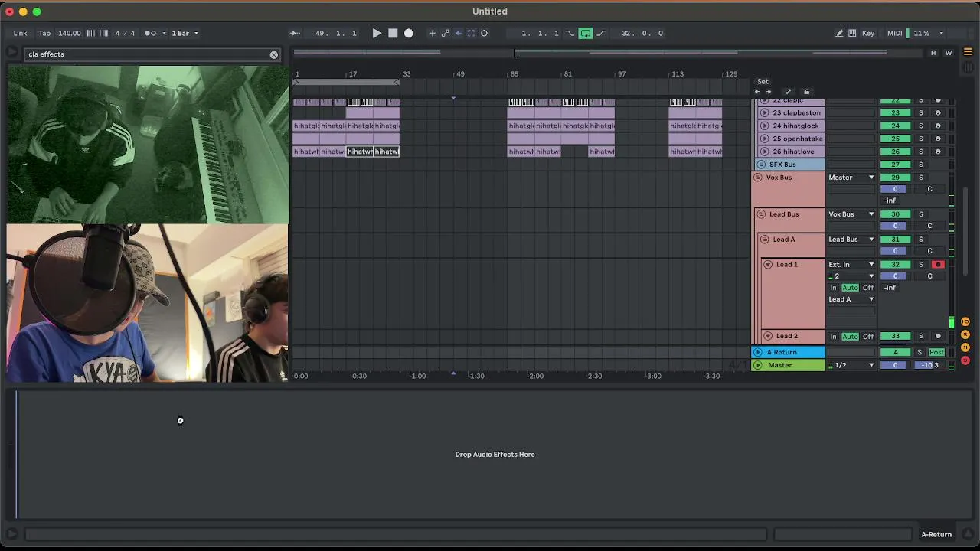Fold the Lead Bus group
The image size is (980, 551).
pos(761,214)
